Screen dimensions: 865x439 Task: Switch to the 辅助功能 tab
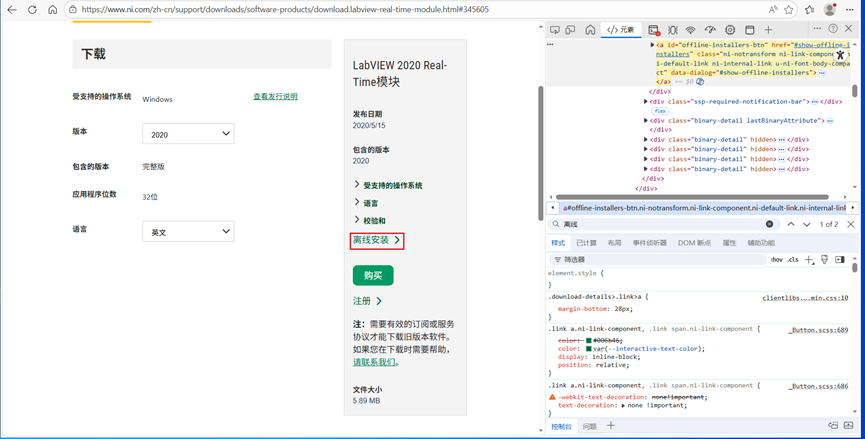tap(761, 243)
